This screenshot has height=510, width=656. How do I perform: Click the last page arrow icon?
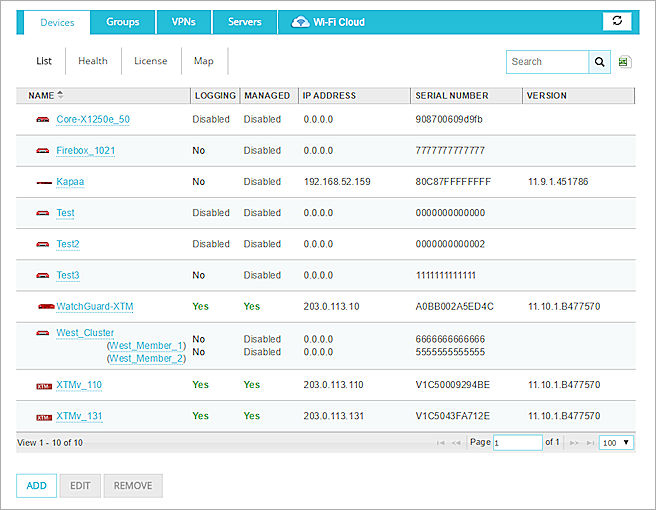tap(590, 442)
